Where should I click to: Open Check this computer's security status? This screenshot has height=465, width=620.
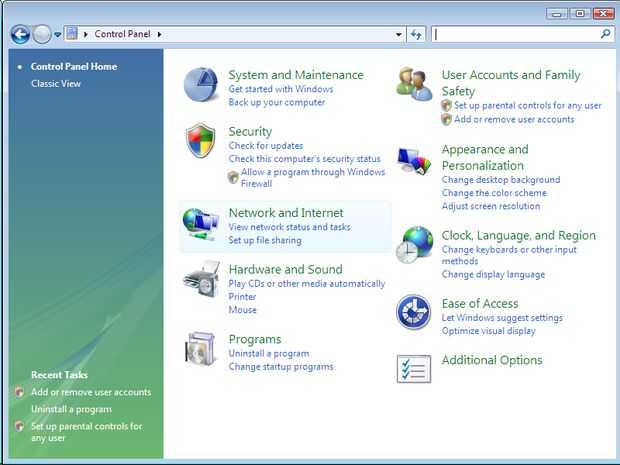(304, 159)
